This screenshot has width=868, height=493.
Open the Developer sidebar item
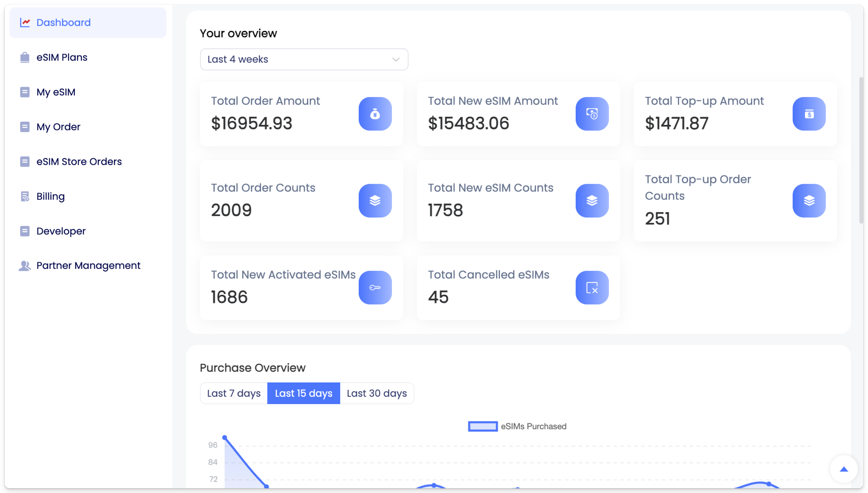pyautogui.click(x=61, y=231)
